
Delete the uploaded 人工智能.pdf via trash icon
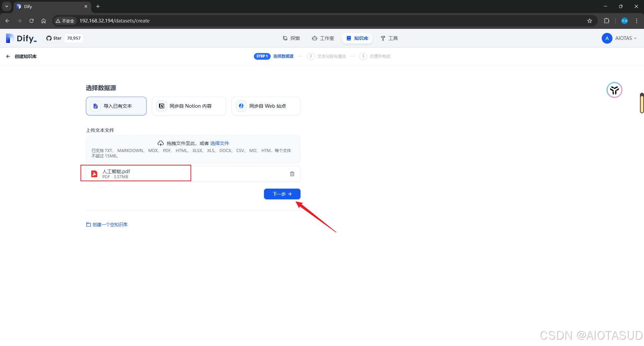tap(292, 174)
